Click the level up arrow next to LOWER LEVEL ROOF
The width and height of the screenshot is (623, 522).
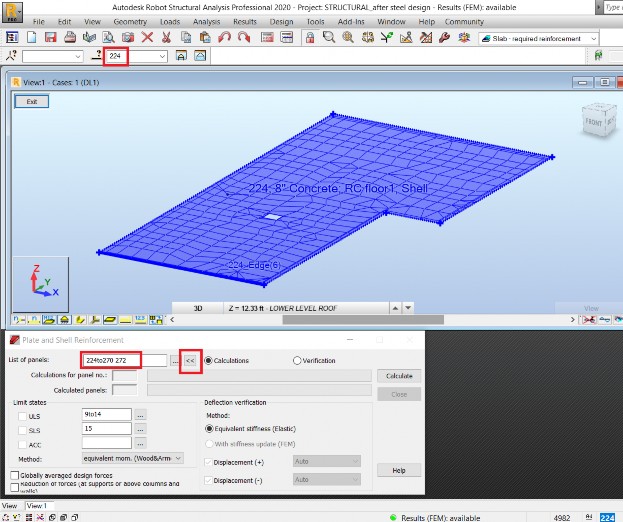tap(395, 308)
